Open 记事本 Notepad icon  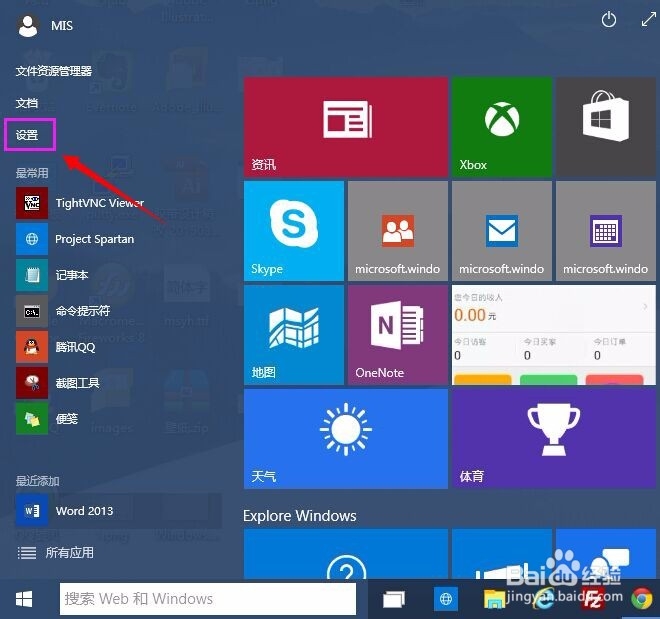pos(32,275)
